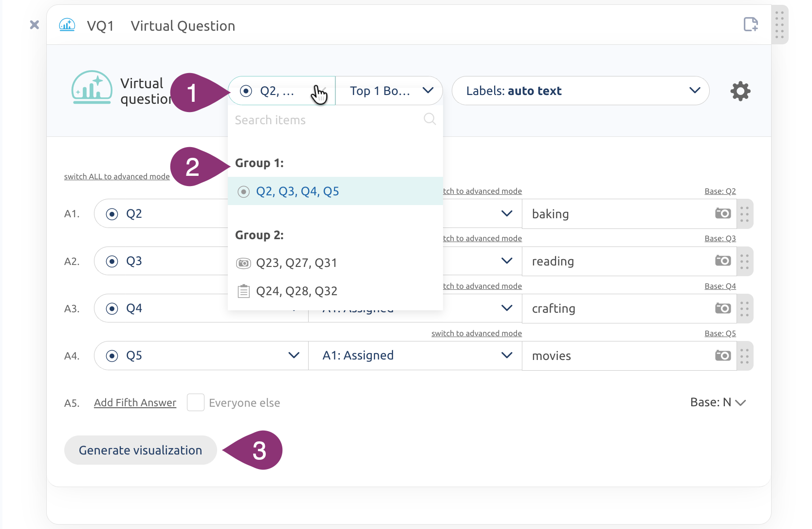Click the Q4 question selector in A3 row
The height and width of the screenshot is (529, 812).
(162, 308)
